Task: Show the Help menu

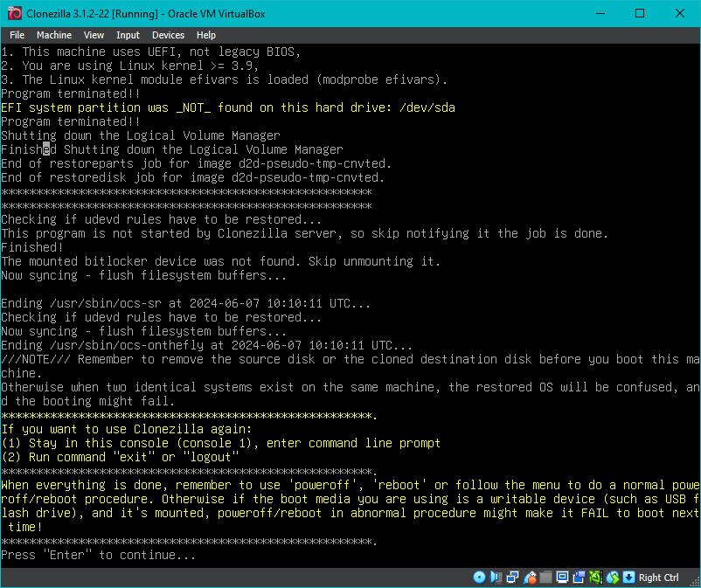Action: tap(206, 35)
